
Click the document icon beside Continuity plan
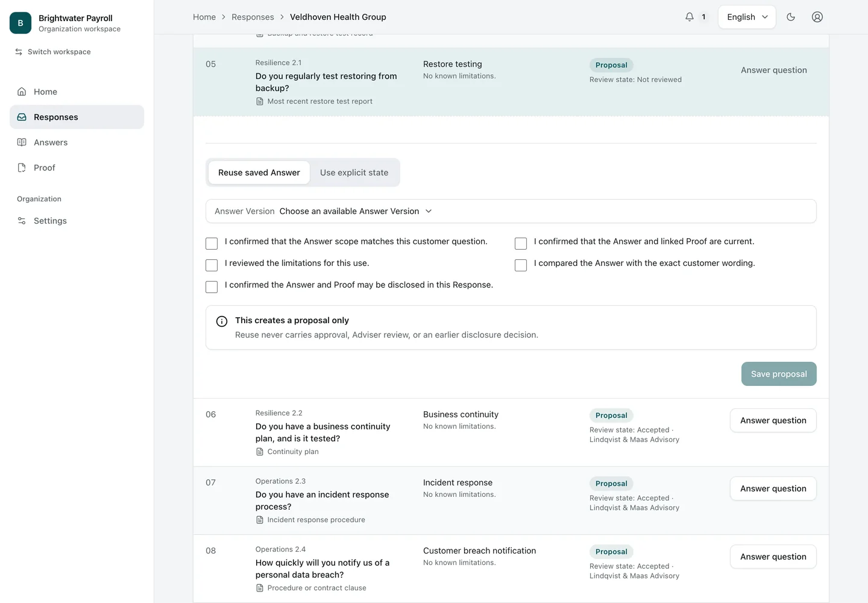click(x=260, y=452)
